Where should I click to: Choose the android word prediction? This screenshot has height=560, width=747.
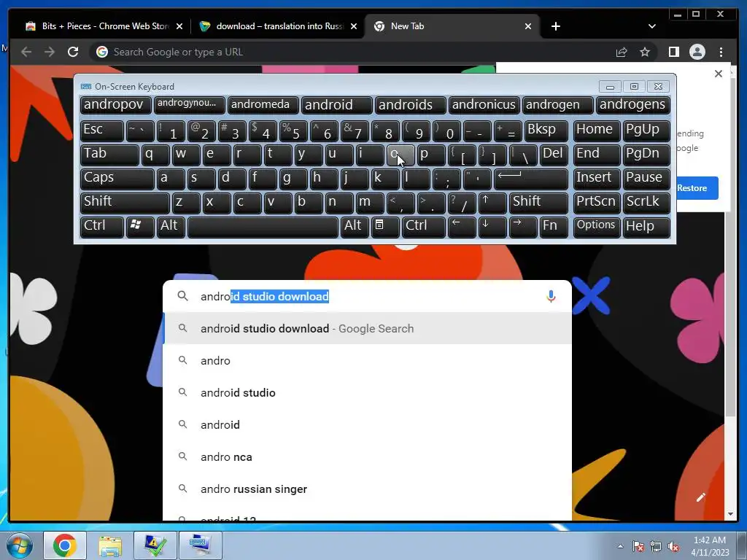click(x=336, y=105)
